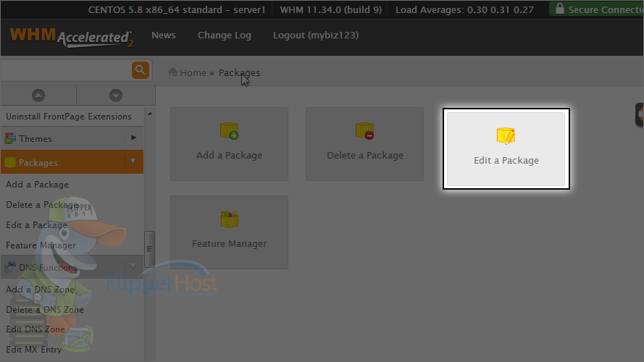Open sidebar Edit a Package link
The image size is (644, 362).
coord(36,225)
